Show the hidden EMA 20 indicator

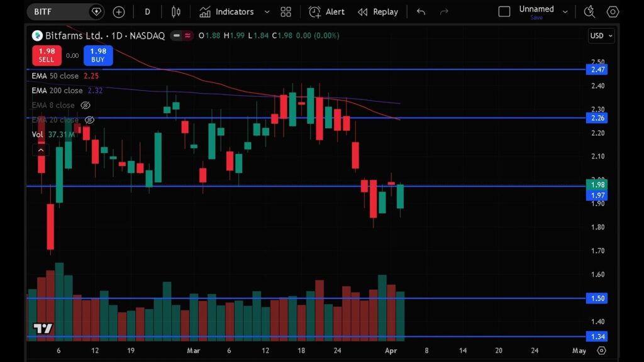click(x=89, y=120)
